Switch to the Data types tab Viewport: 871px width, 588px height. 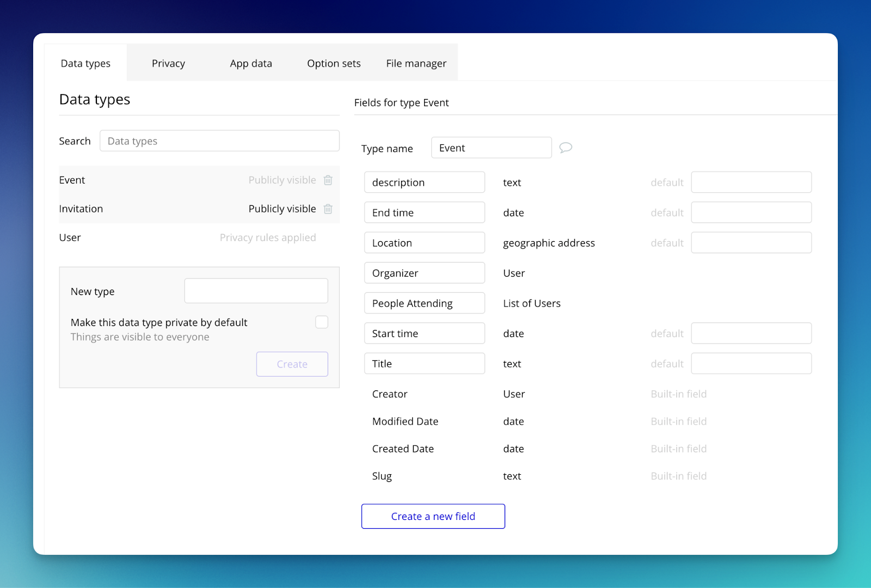pos(85,63)
